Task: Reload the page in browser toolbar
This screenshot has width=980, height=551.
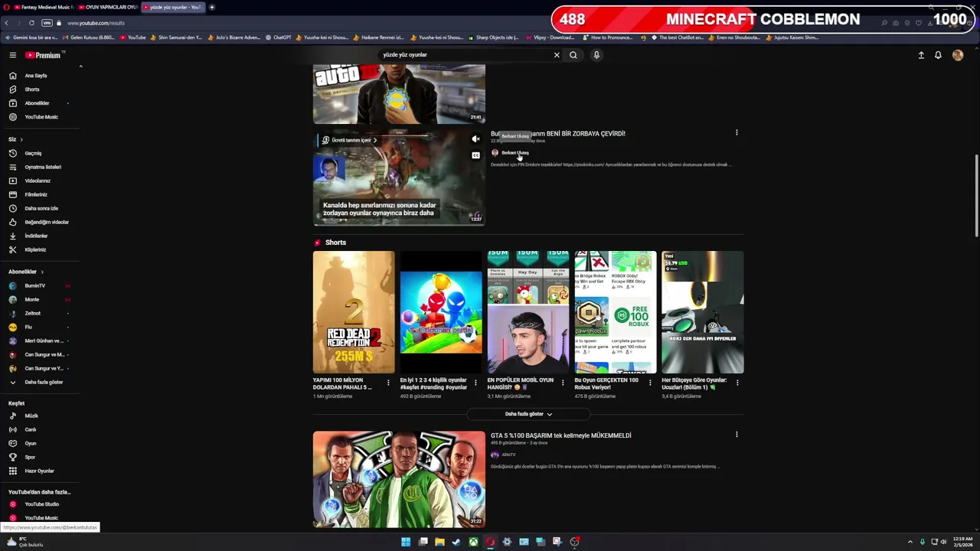Action: tap(31, 23)
